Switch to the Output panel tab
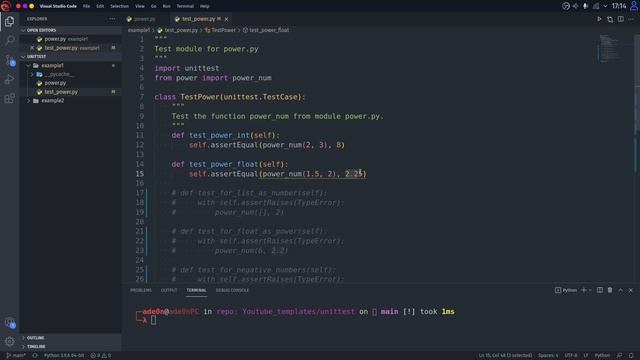This screenshot has height=360, width=640. click(x=169, y=290)
